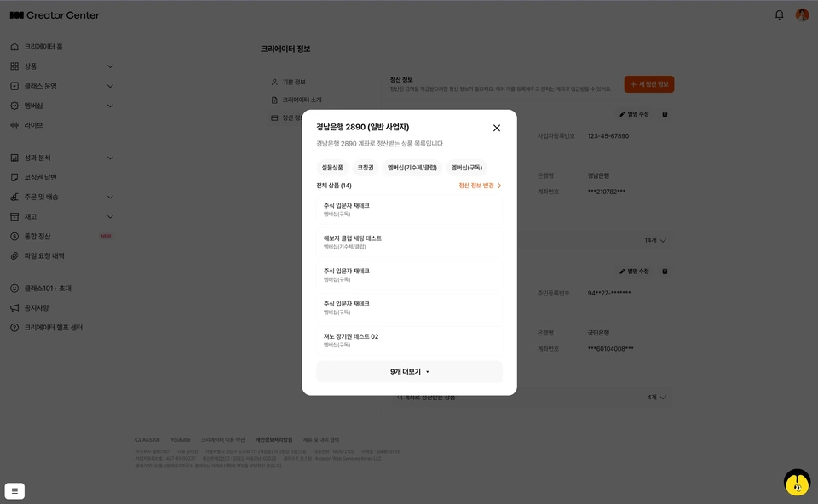Filter by 코칭권 chip
The height and width of the screenshot is (504, 818).
point(366,168)
